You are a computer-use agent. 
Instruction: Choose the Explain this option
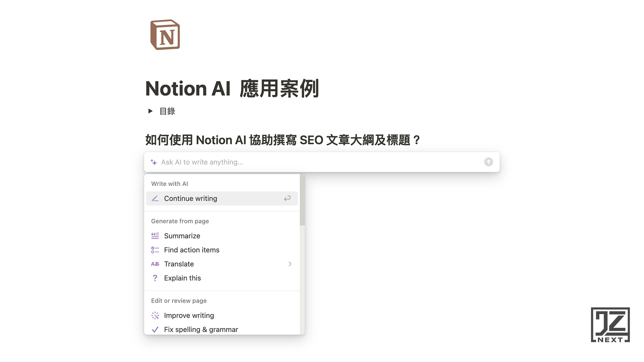coord(182,278)
